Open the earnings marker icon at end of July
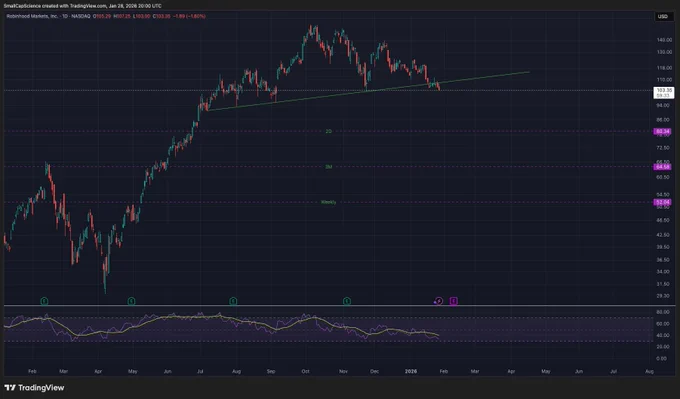 (233, 301)
